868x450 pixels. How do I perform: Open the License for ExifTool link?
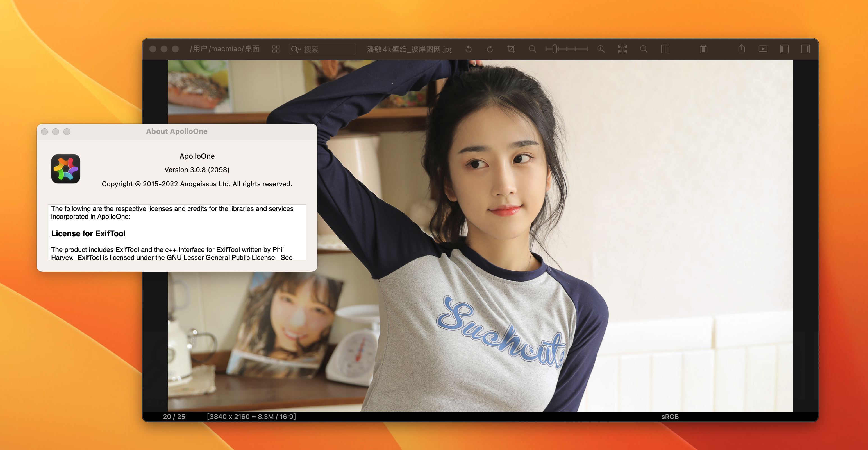[x=88, y=233]
